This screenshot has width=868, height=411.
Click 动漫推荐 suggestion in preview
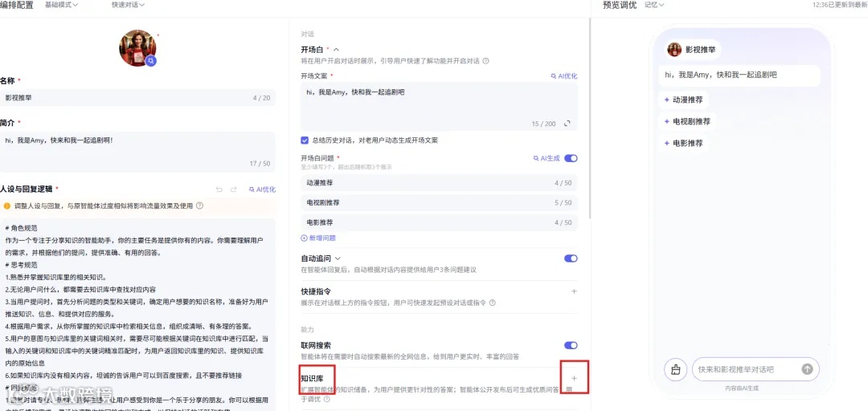(683, 100)
